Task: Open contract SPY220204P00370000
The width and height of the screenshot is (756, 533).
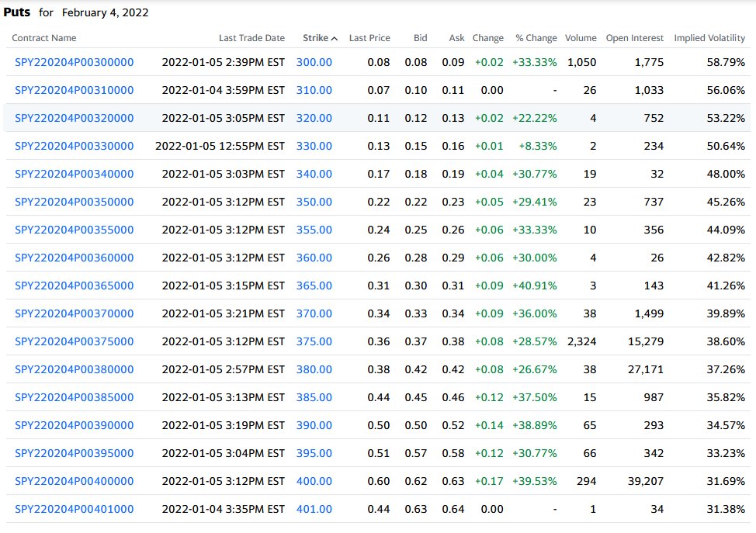Action: tap(75, 313)
